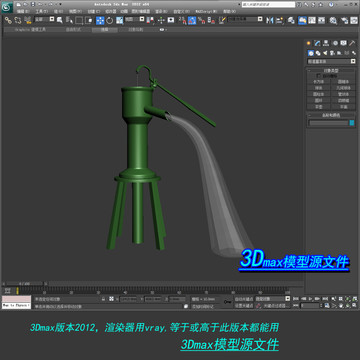The height and width of the screenshot is (360, 360).
Task: Toggle 自动关键点 Auto Key mode
Action: point(244,299)
